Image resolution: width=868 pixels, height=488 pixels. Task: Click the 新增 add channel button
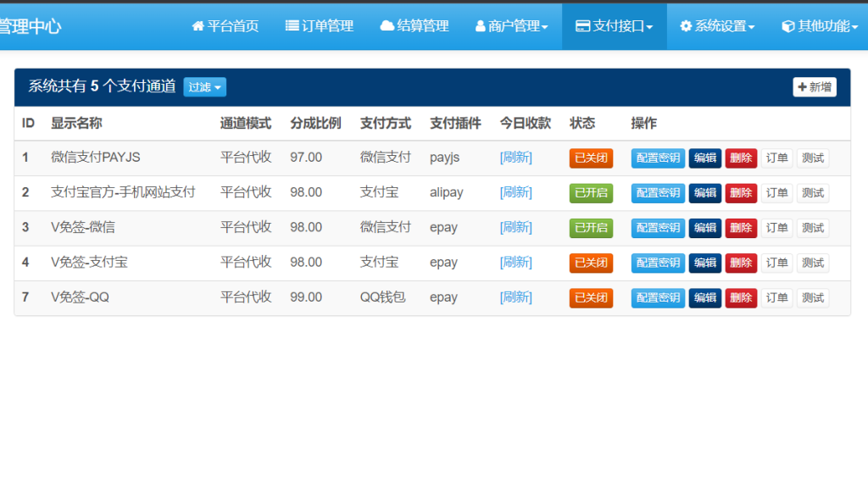coord(815,87)
